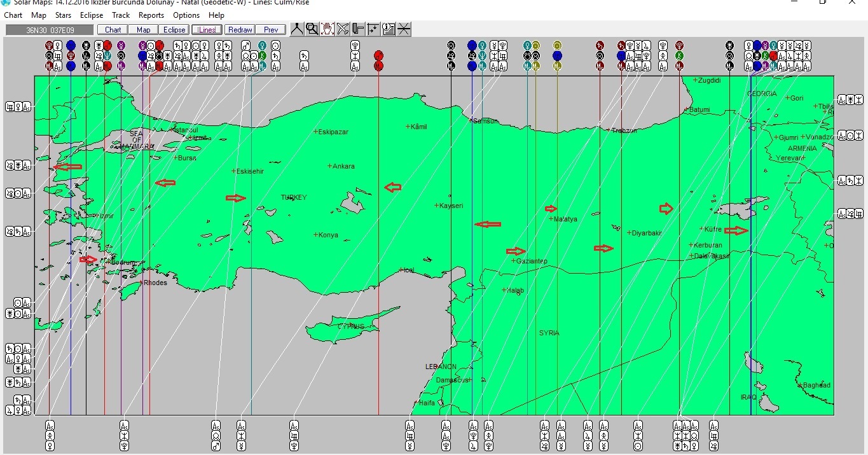Viewport: 868px width, 455px height.
Task: Select the magnifying glass zoom tool
Action: pos(311,28)
